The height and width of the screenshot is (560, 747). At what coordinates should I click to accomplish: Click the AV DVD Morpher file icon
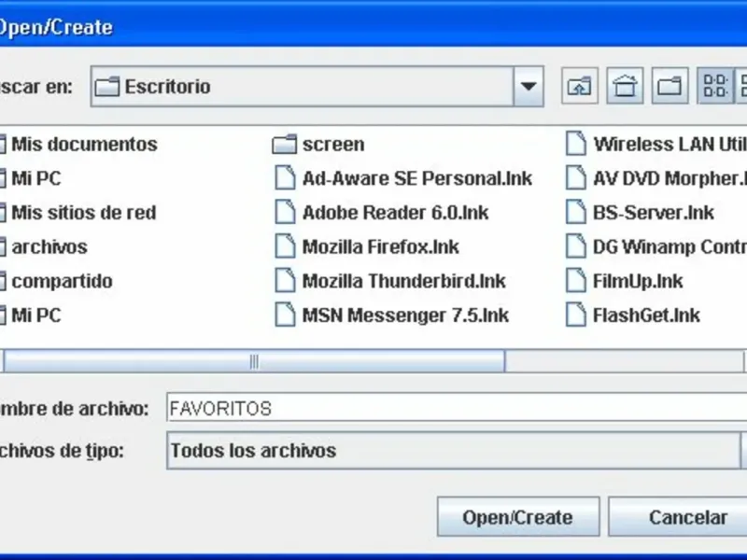point(576,178)
